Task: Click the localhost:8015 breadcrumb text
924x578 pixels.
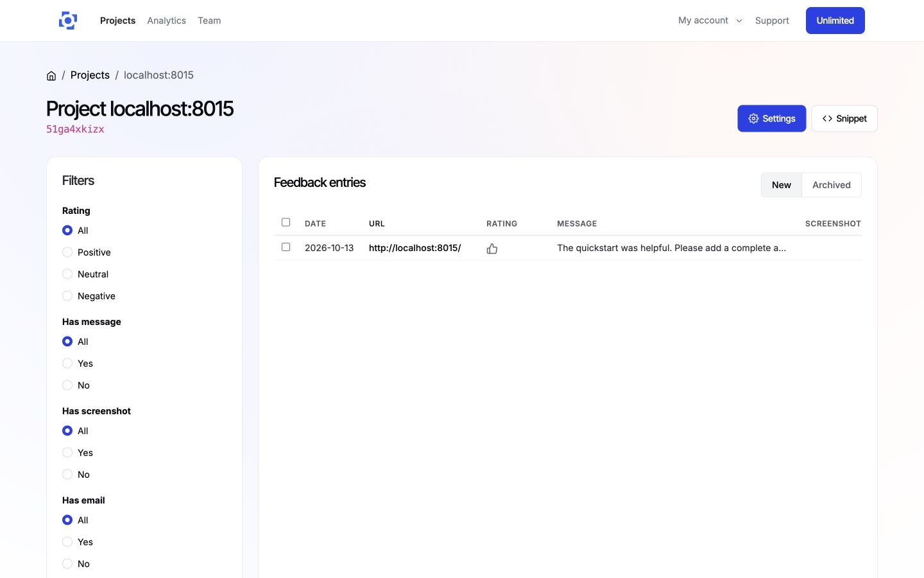Action: 158,75
